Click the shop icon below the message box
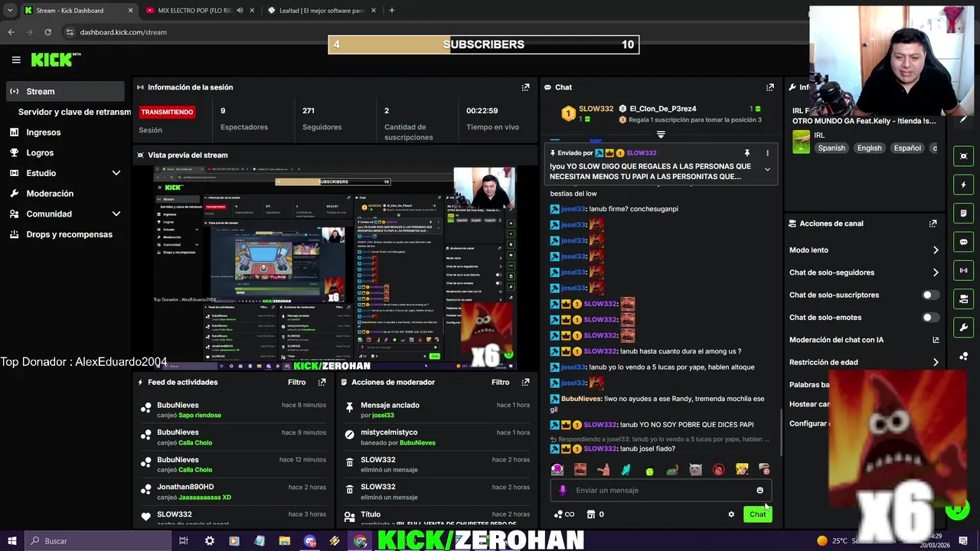 [x=590, y=514]
